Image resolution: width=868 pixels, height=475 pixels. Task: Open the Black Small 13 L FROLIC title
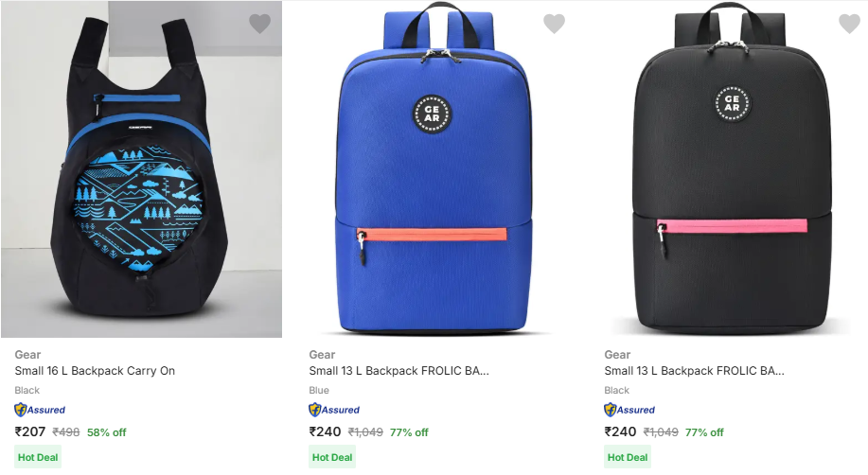(x=694, y=371)
